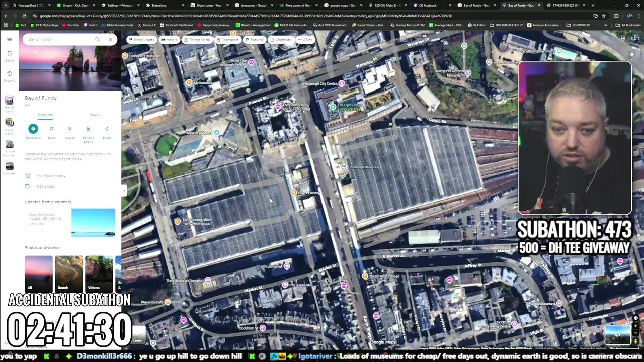Click The Gym Group Edinburgh City pin
Viewport: 644px width, 362px height.
333,107
